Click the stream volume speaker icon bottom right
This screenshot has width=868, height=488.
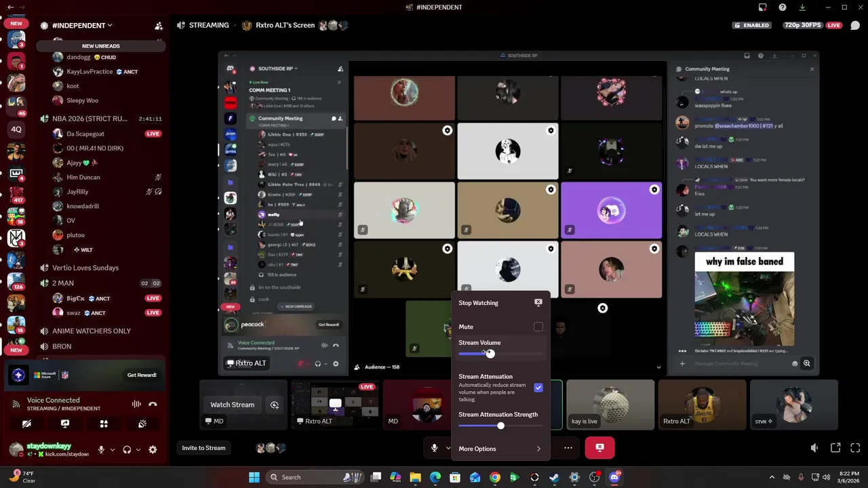pos(814,447)
